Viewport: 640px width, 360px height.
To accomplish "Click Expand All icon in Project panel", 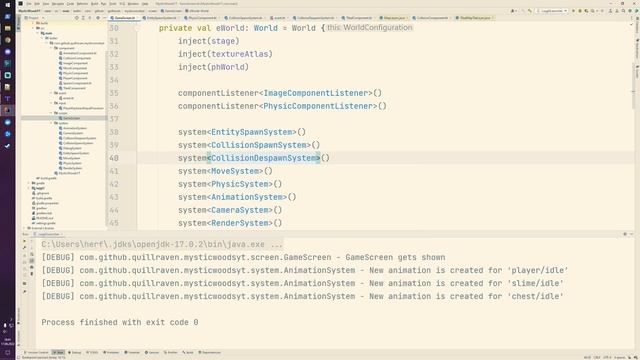I will (x=83, y=18).
